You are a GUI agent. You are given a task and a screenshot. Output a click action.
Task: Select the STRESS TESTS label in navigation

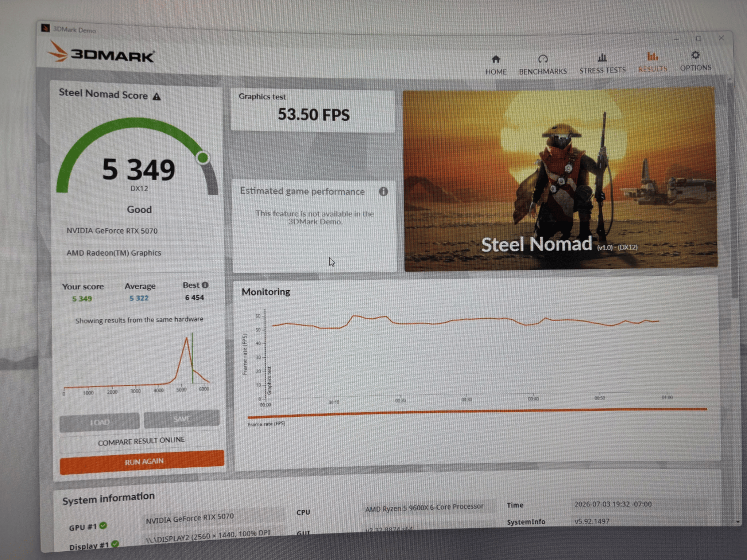click(x=603, y=70)
